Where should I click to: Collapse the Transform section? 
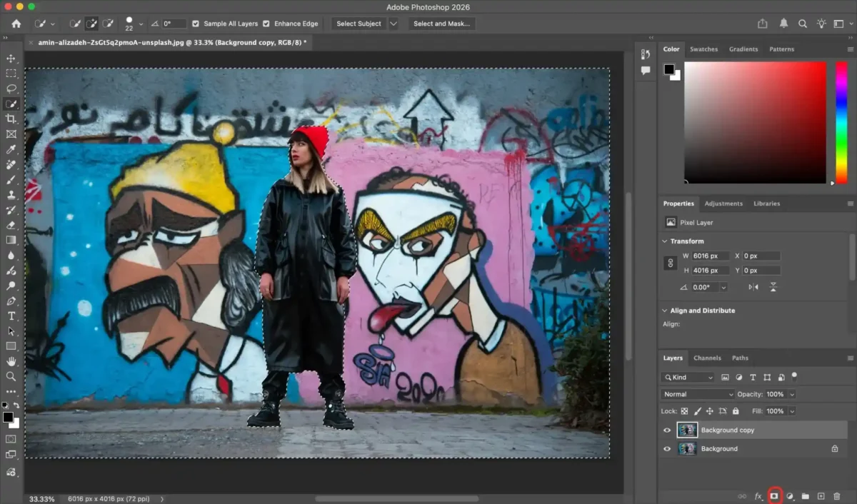[666, 241]
